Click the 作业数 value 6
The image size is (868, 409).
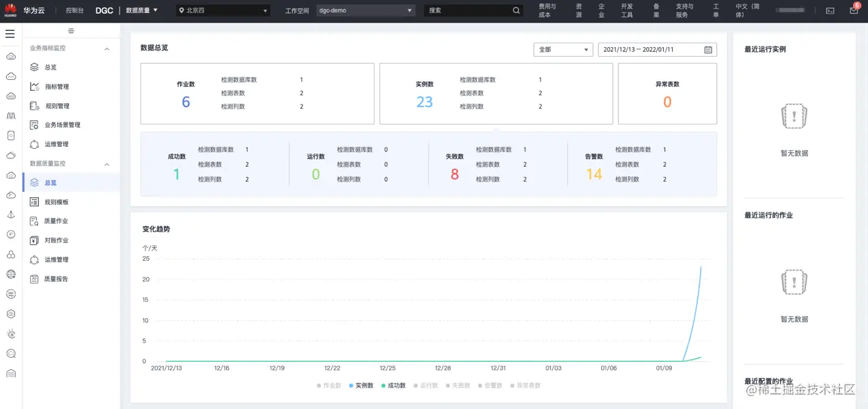pyautogui.click(x=186, y=102)
